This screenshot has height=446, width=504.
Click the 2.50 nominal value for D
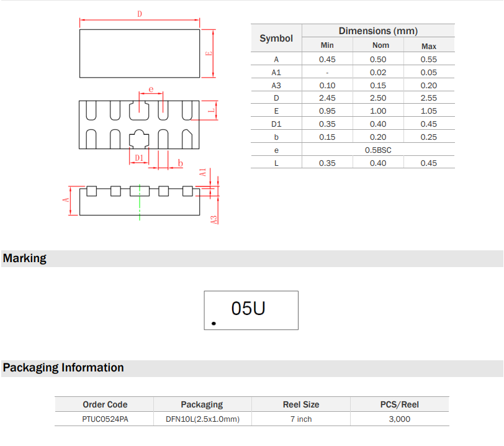pos(378,98)
